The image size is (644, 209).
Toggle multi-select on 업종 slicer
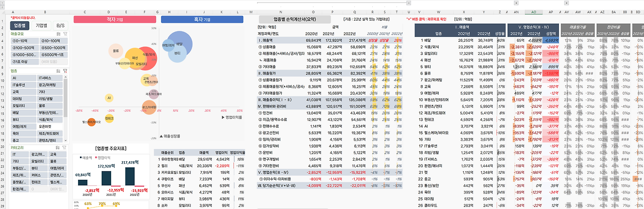[59, 72]
